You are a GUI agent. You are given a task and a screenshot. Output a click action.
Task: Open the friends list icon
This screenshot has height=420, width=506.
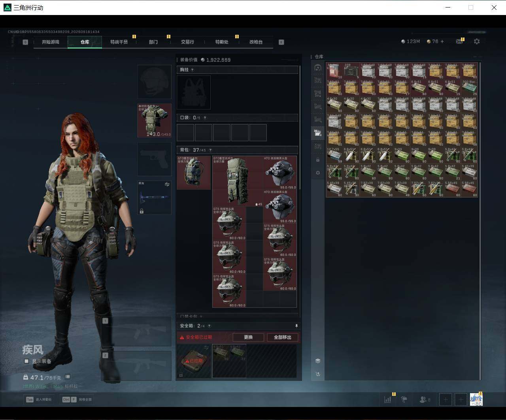click(x=424, y=399)
